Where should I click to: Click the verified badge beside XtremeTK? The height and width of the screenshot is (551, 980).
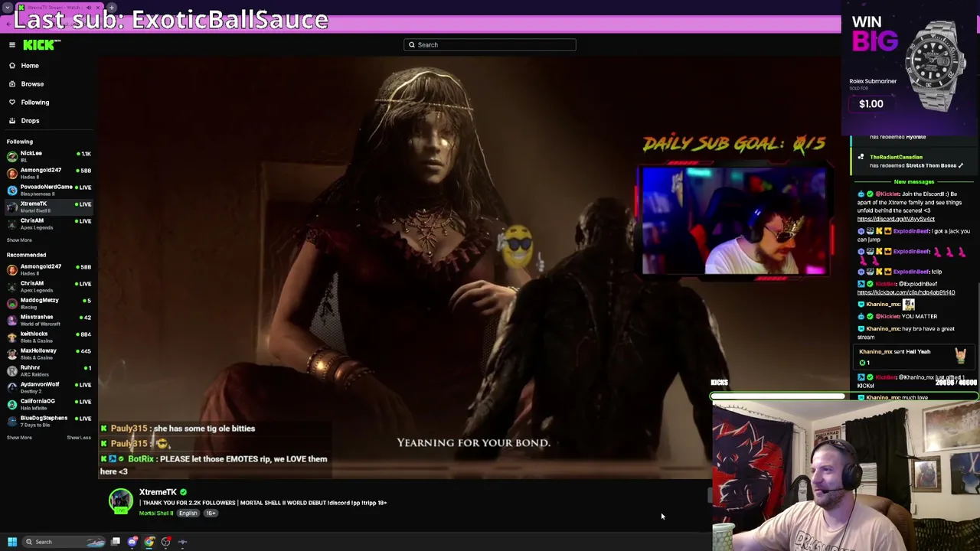(183, 492)
